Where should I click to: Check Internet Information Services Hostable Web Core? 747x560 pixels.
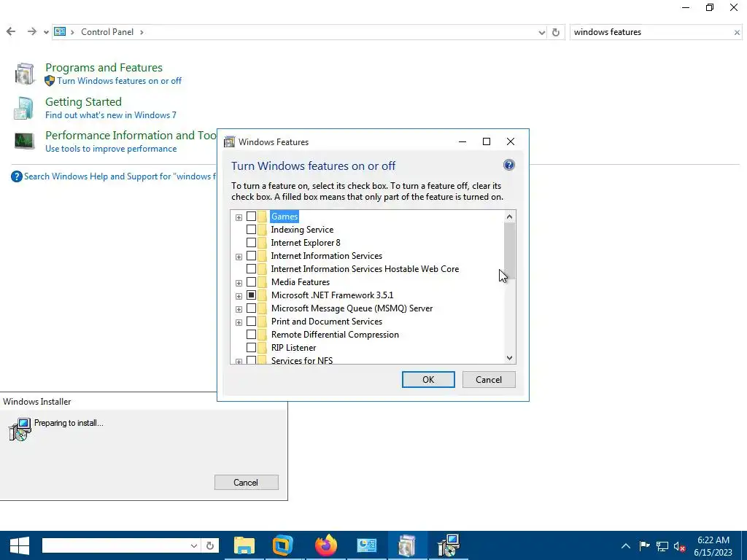tap(251, 269)
